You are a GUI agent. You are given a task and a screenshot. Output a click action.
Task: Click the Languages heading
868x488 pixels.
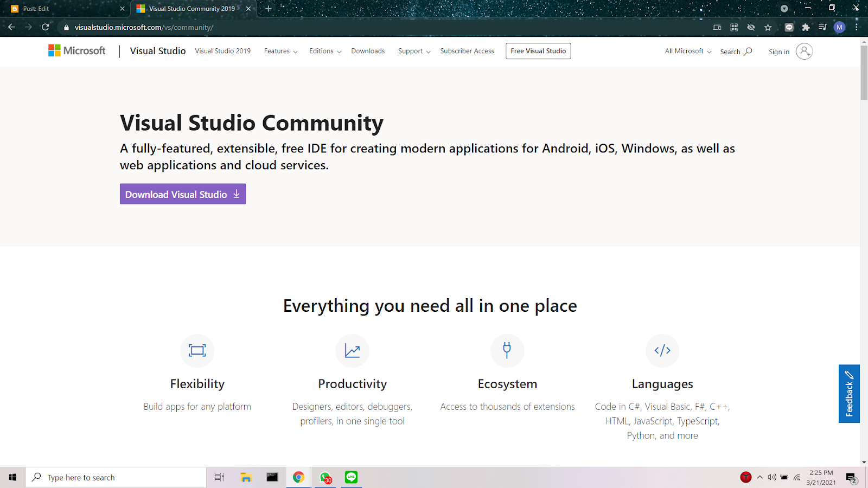[662, 384]
